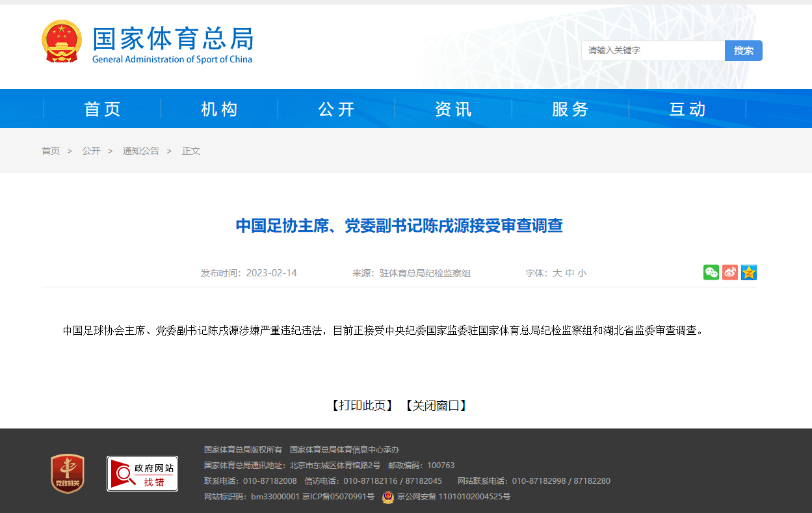This screenshot has width=812, height=513.
Task: Open the 首页 navigation menu item
Action: (103, 109)
